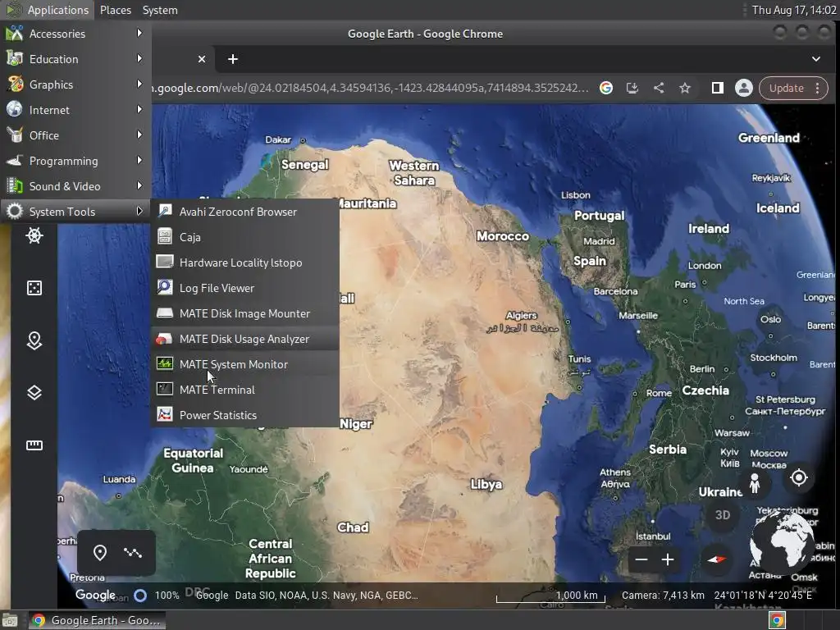
Task: Bookmark this tab star icon
Action: pos(685,88)
